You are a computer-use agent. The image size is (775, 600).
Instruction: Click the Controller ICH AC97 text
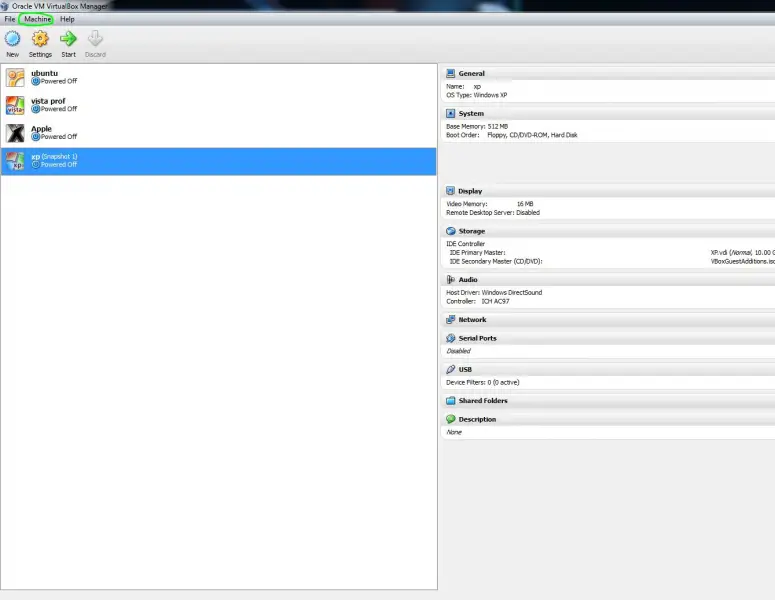click(x=477, y=301)
